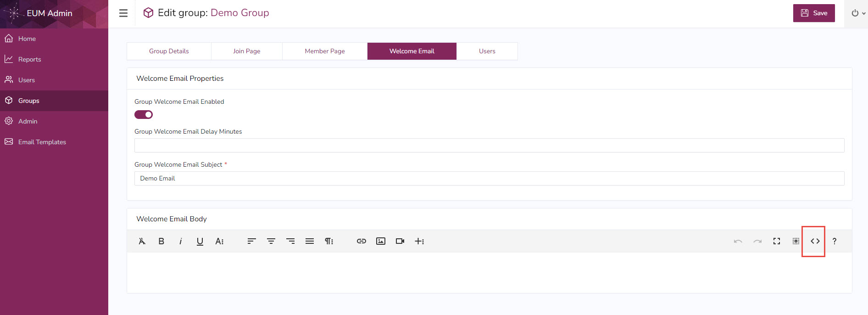Open the Join Page tab
The image size is (868, 315).
click(x=247, y=51)
